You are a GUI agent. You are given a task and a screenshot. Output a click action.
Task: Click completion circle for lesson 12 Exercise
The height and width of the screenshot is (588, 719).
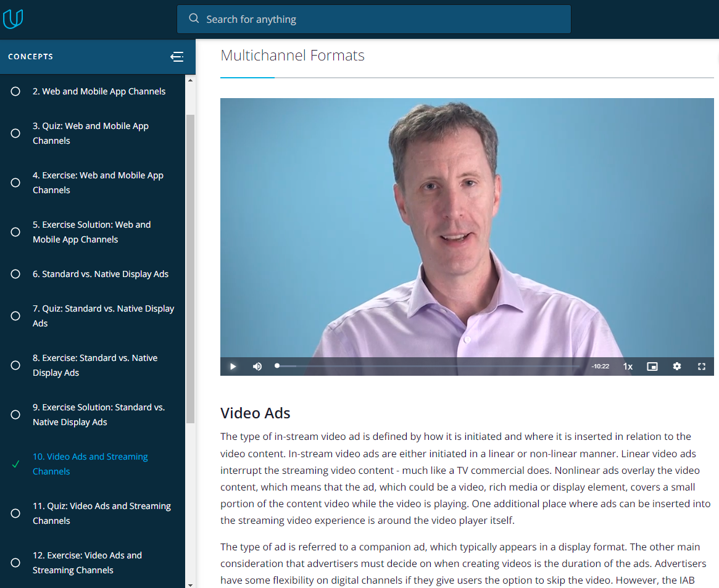click(15, 562)
